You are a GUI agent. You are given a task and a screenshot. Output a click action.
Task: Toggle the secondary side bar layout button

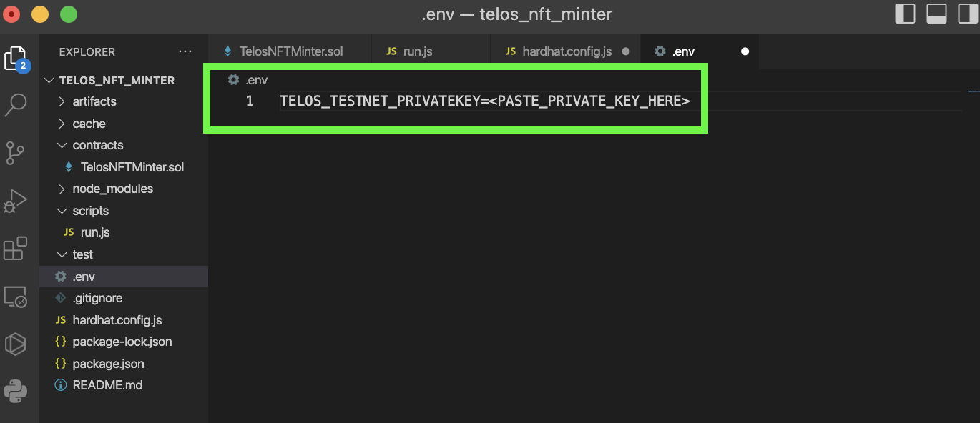(968, 14)
